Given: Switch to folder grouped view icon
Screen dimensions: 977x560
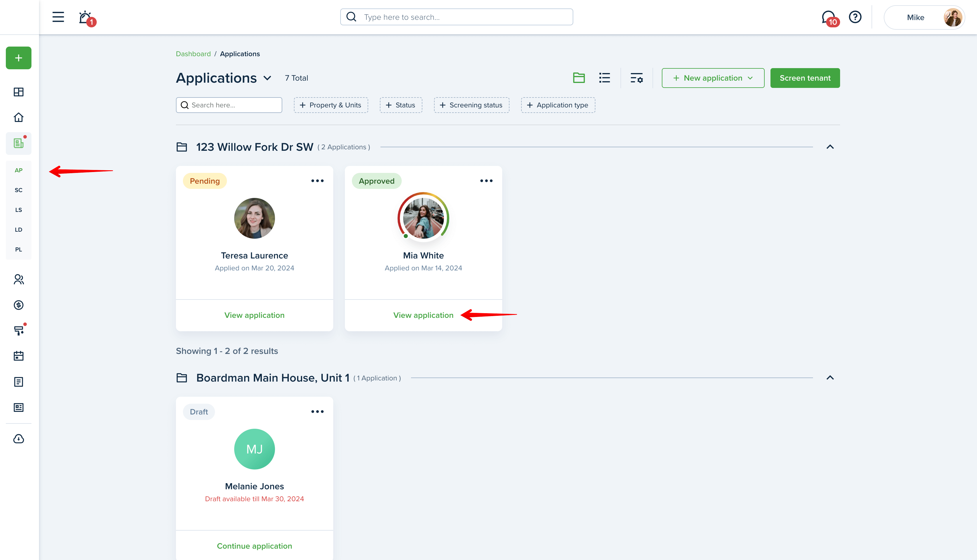Looking at the screenshot, I should pyautogui.click(x=579, y=78).
